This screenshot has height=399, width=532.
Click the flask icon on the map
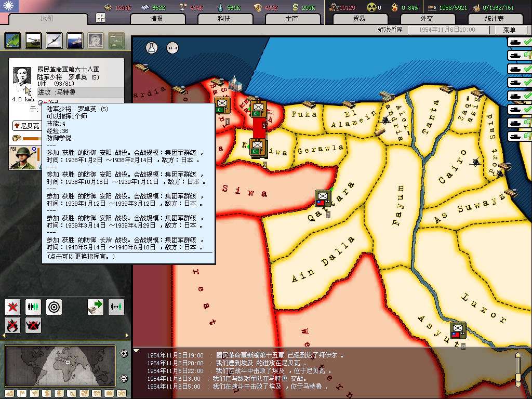(152, 48)
